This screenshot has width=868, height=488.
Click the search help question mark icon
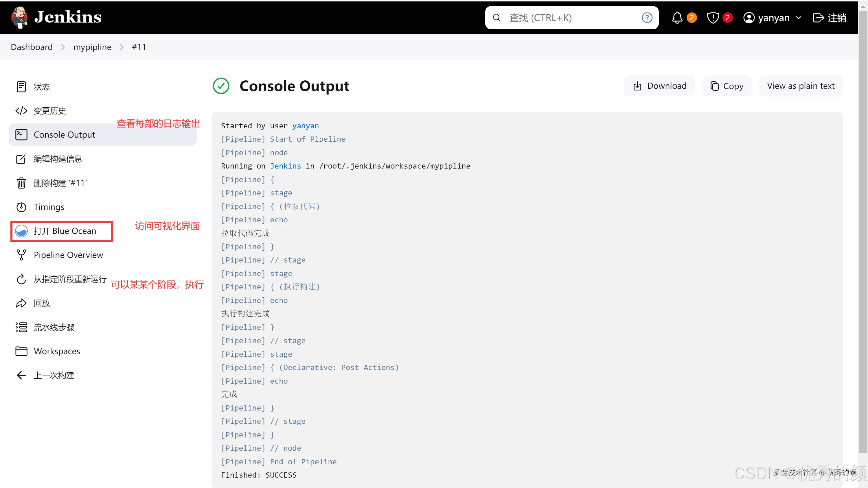(647, 18)
